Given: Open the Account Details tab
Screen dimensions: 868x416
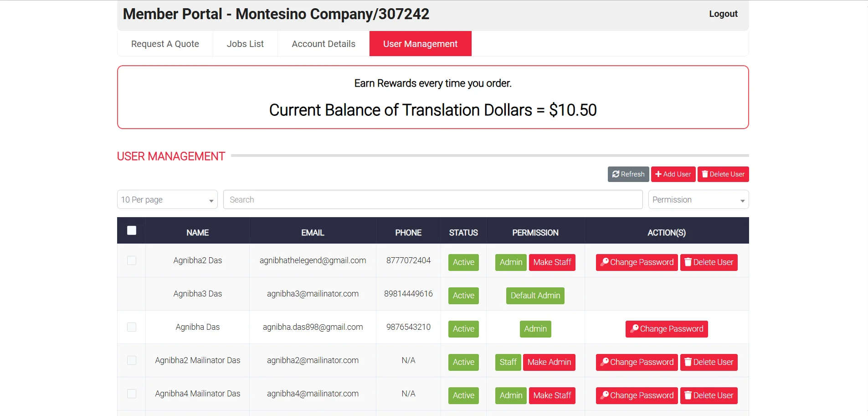Looking at the screenshot, I should pos(324,44).
